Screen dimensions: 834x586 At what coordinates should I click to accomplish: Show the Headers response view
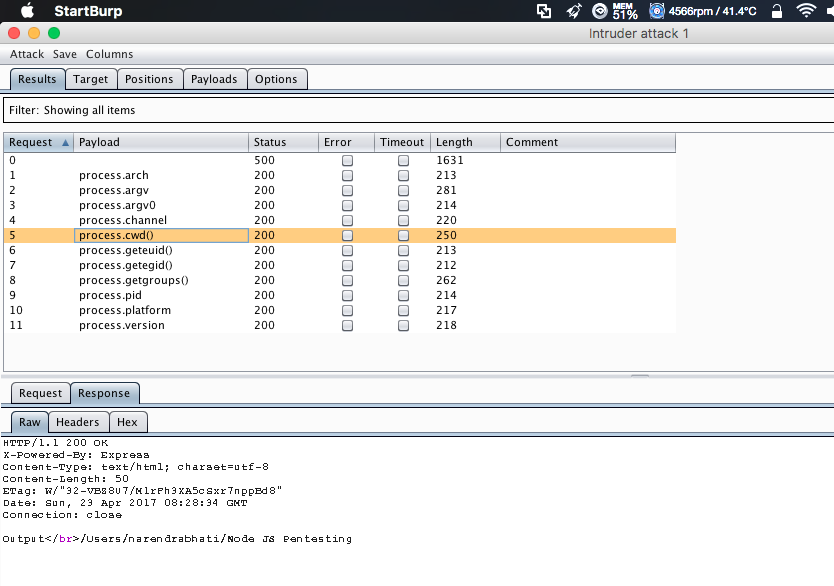tap(78, 422)
